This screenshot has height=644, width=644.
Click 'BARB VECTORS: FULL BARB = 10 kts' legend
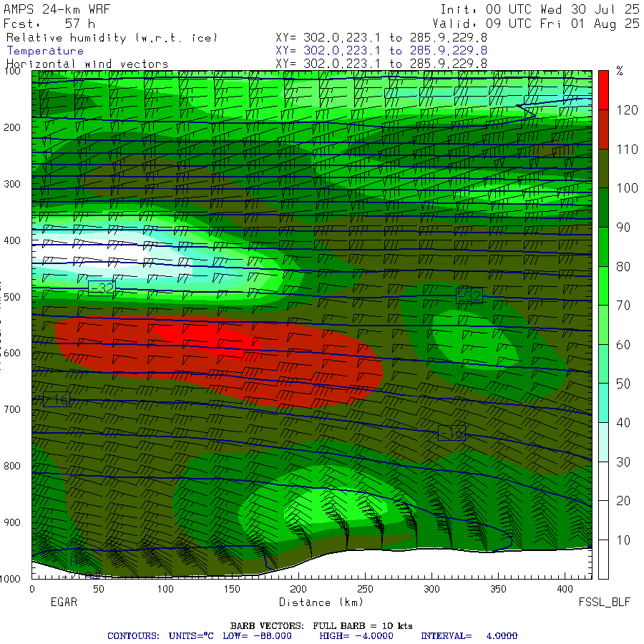pos(321,626)
